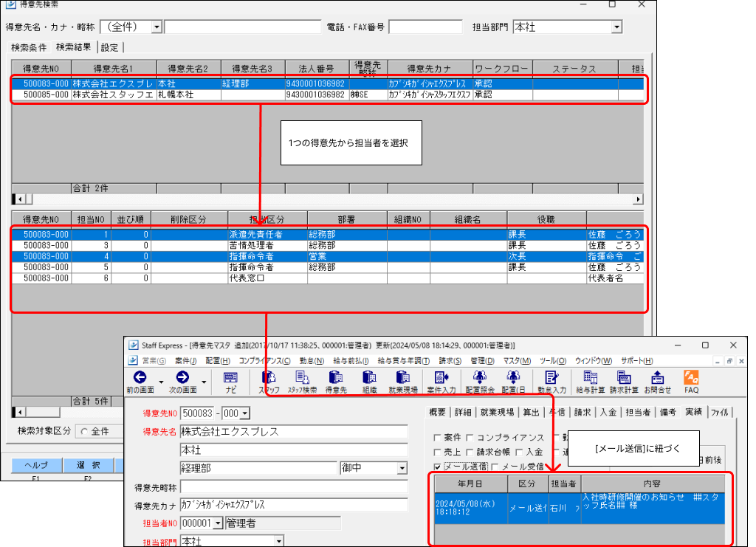Open the コンプライアンス(C) menu
The height and width of the screenshot is (547, 756).
click(265, 360)
